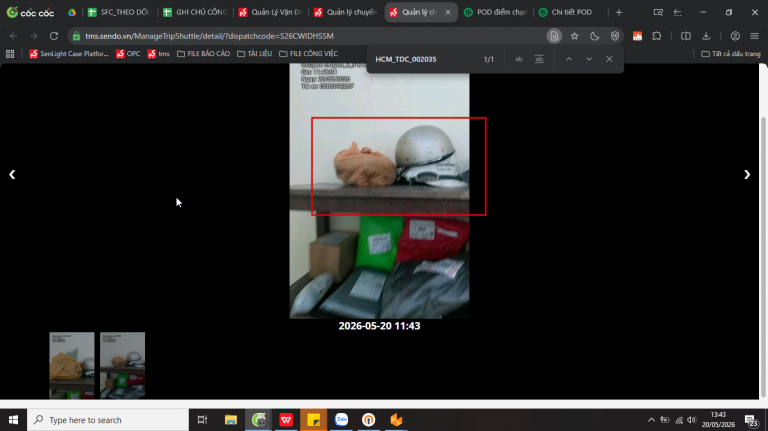The height and width of the screenshot is (431, 768).
Task: Open the red extension icon
Action: click(637, 36)
